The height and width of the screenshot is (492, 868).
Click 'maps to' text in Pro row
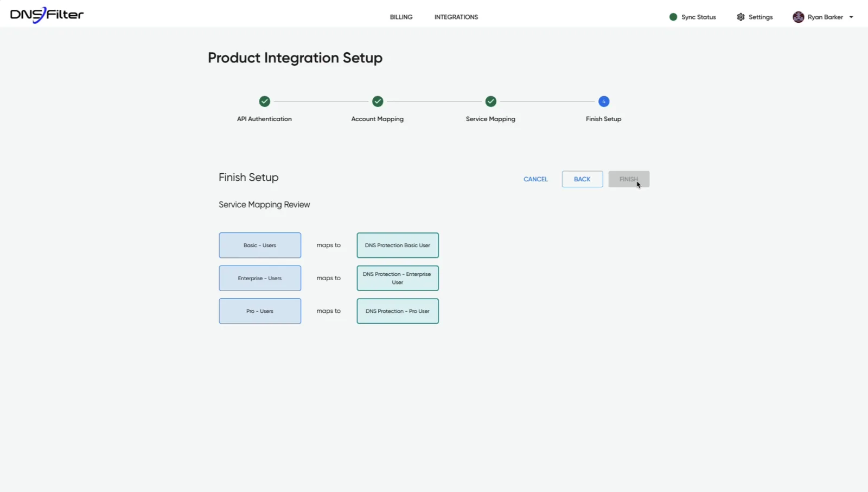pyautogui.click(x=329, y=311)
